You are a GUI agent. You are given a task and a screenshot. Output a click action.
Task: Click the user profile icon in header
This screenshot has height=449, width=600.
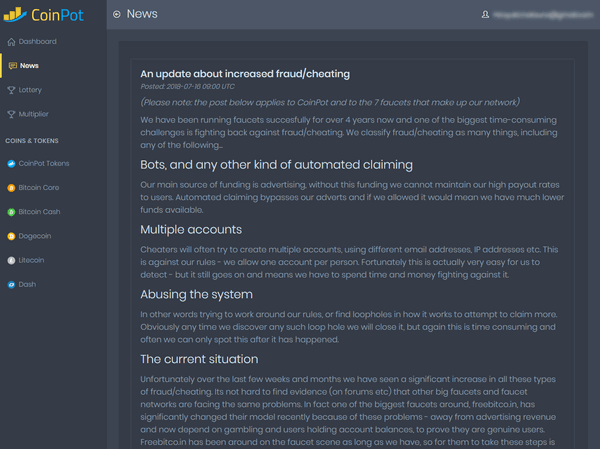coord(485,15)
